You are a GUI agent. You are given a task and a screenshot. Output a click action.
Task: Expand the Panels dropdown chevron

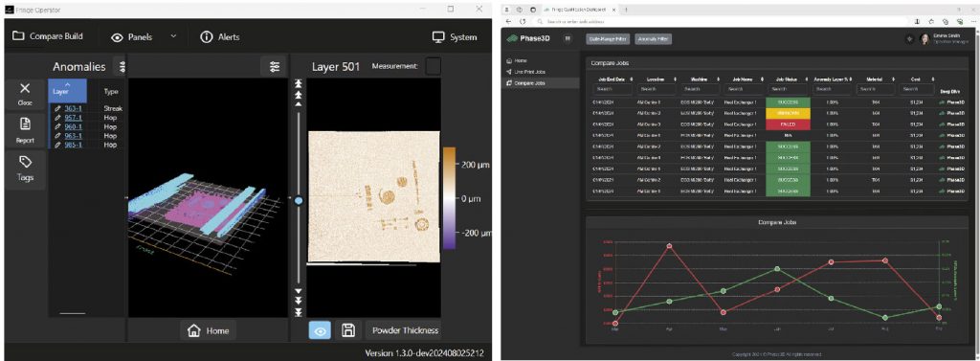click(x=173, y=36)
